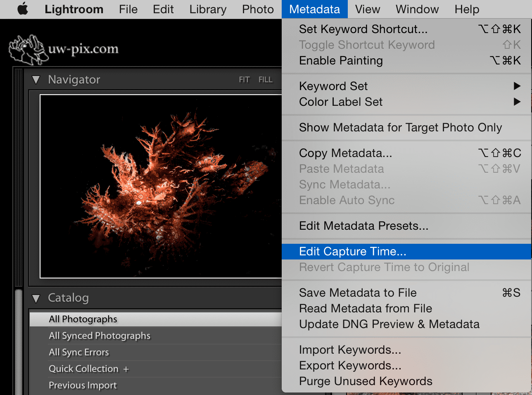Viewport: 532px width, 395px height.
Task: Select Enable Painting menu item
Action: [x=406, y=60]
